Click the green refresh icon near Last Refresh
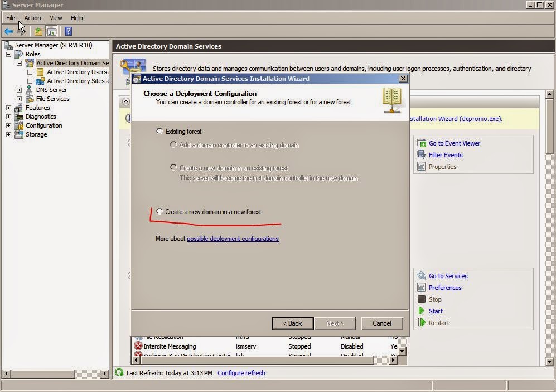 (x=119, y=372)
